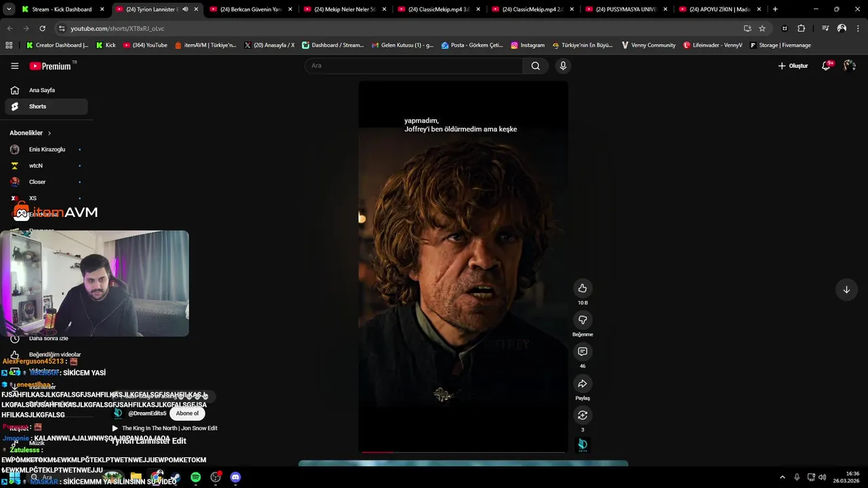868x488 pixels.
Task: Open the Chrome three-dot menu
Action: 858,28
